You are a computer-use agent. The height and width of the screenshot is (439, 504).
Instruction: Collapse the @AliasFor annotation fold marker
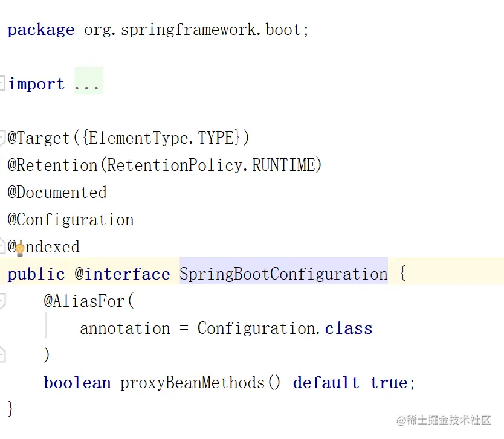[2, 301]
